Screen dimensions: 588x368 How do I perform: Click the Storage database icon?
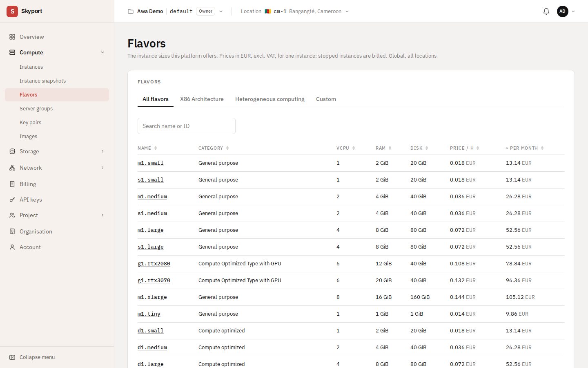[12, 151]
